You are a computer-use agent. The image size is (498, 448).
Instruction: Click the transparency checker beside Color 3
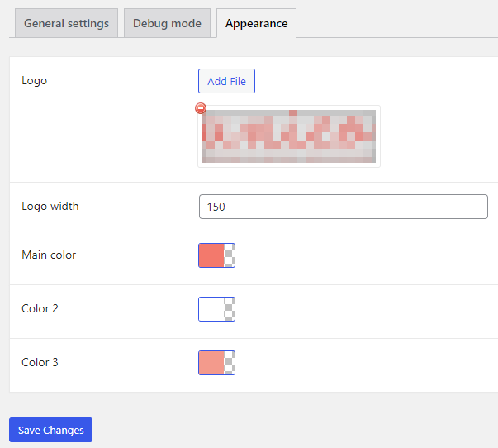[x=230, y=363]
